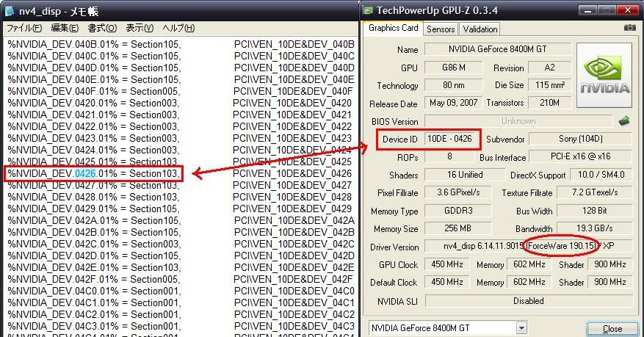This screenshot has height=337, width=644.
Task: Click the Default Clock 450 MHz field
Action: coord(447,282)
